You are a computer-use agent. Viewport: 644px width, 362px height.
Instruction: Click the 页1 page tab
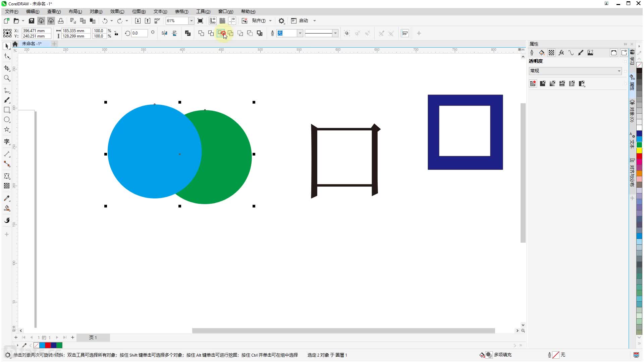click(x=93, y=338)
